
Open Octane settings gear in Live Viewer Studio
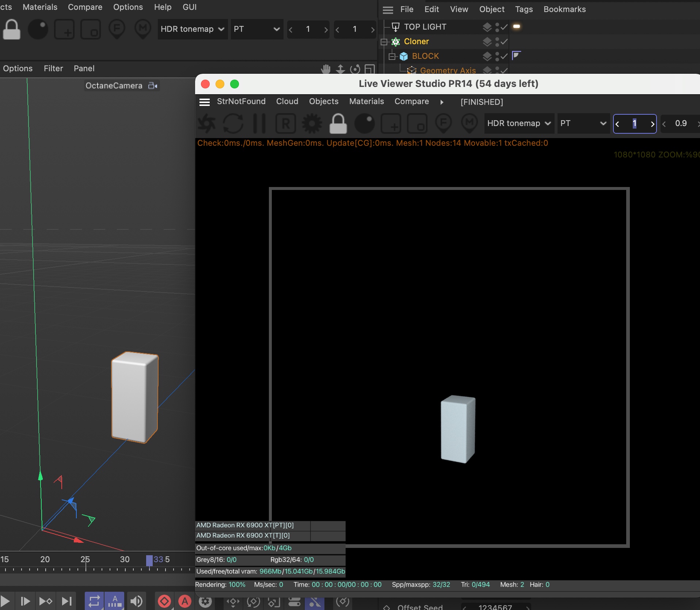[312, 123]
